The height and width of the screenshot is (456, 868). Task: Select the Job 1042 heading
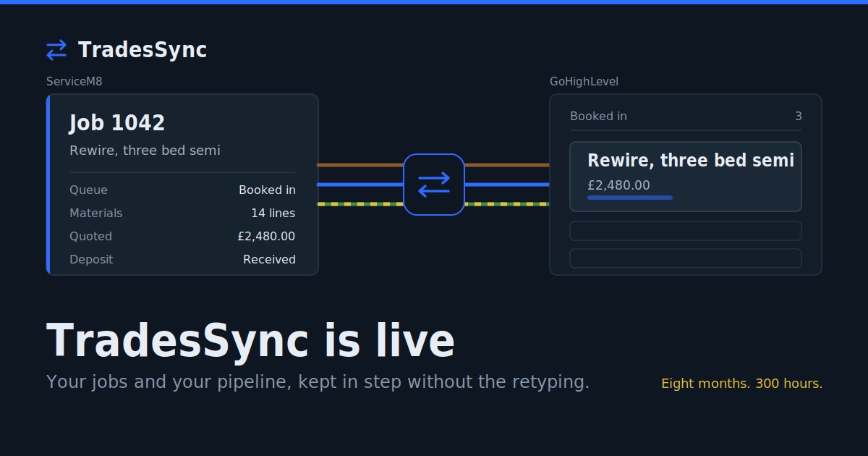coord(117,123)
